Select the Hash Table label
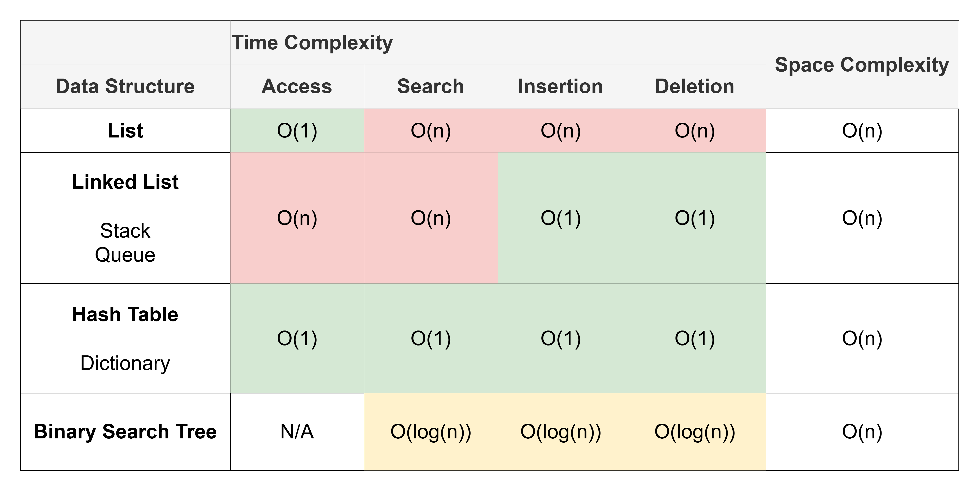The image size is (980, 491). tap(125, 314)
